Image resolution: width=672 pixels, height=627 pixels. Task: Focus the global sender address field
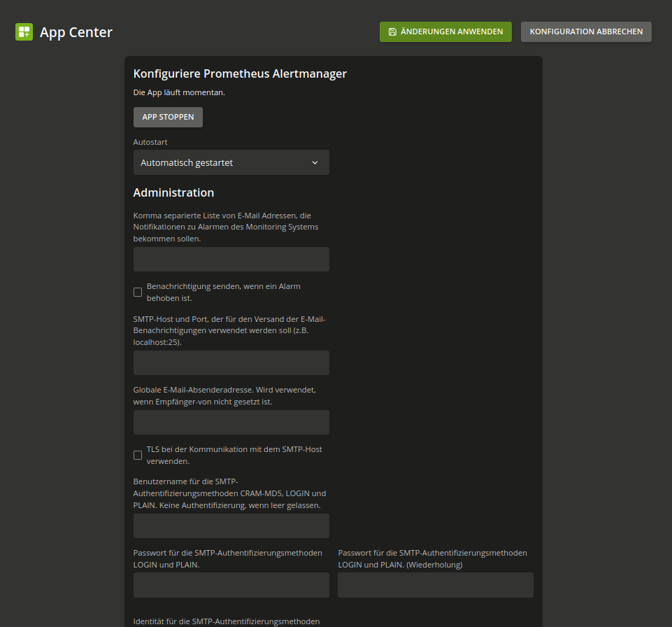click(x=231, y=423)
